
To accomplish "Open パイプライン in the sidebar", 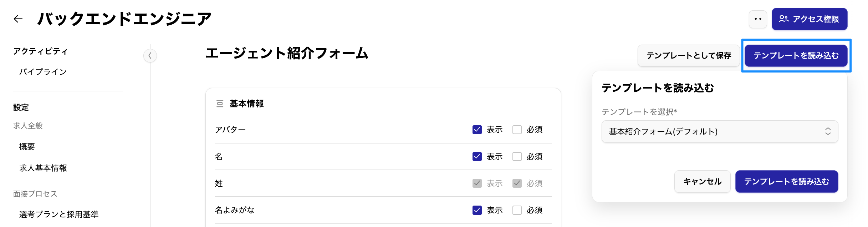I will pyautogui.click(x=43, y=72).
